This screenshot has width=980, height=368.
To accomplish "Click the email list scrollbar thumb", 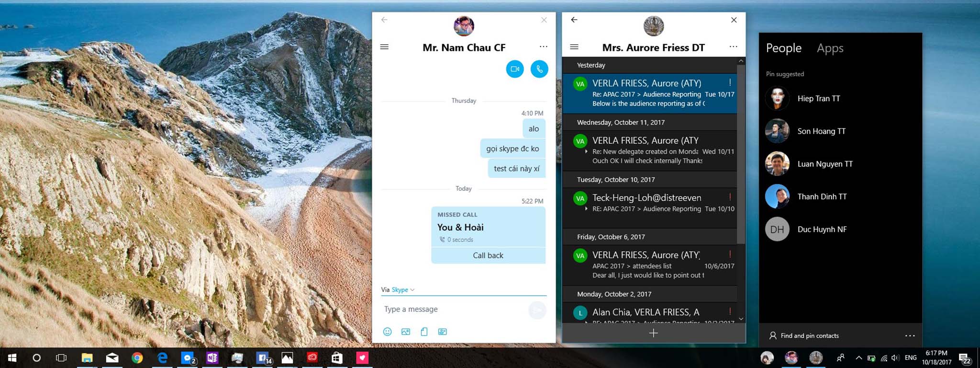I will (x=741, y=153).
